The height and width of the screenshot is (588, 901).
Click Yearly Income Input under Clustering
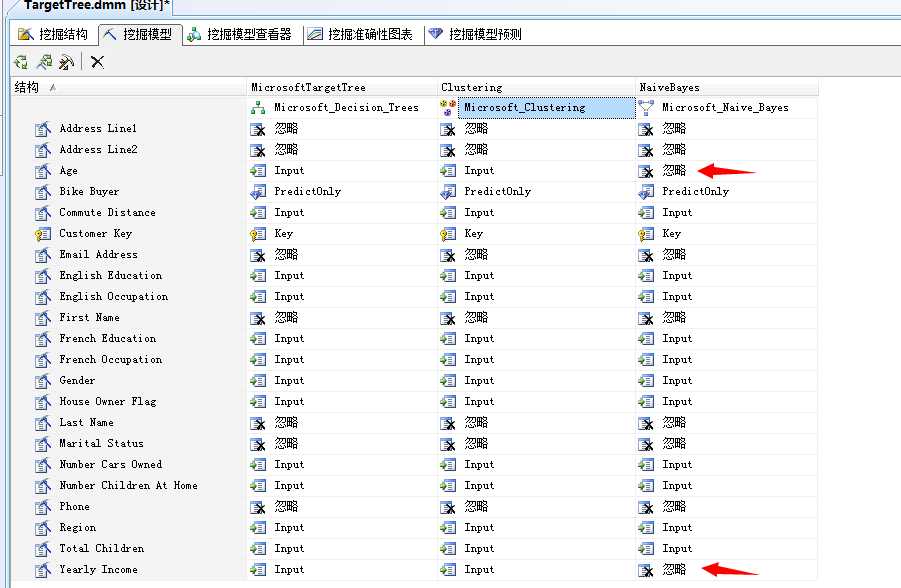click(536, 570)
